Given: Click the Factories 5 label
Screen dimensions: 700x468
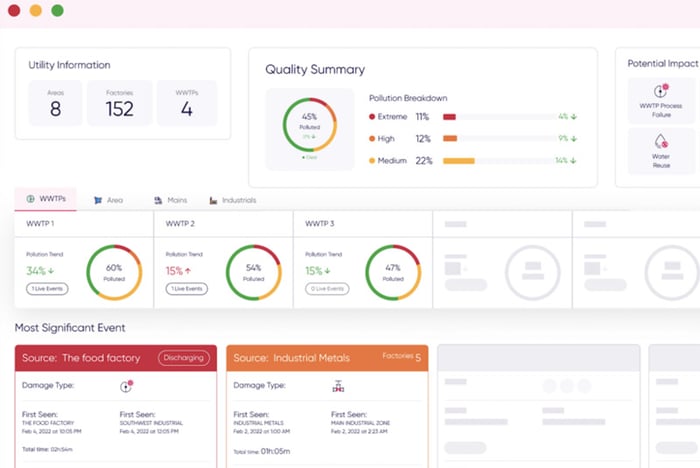Looking at the screenshot, I should 401,356.
